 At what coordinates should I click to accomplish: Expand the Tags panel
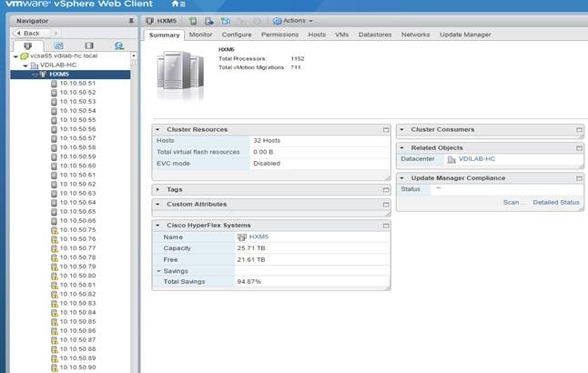point(157,190)
